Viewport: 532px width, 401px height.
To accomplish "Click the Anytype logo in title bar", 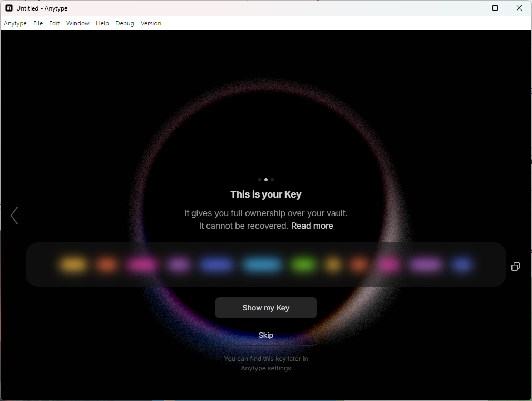I will 9,8.
